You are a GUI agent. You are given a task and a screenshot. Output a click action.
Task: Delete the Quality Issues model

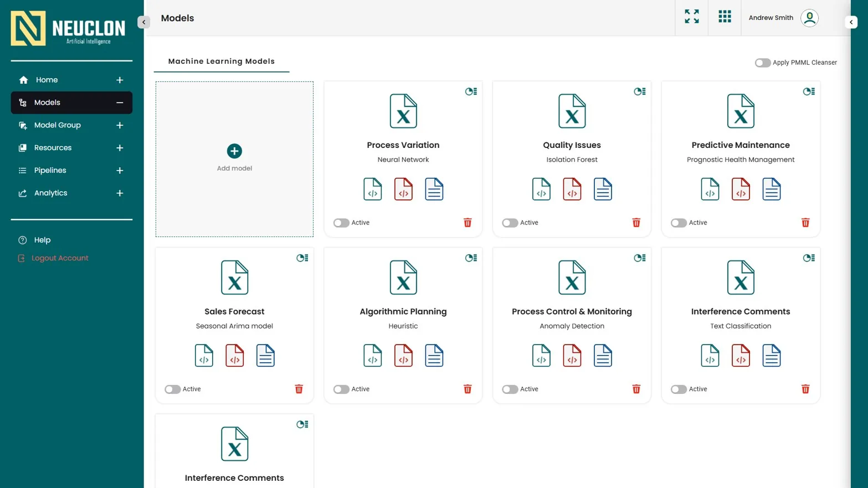pos(636,223)
